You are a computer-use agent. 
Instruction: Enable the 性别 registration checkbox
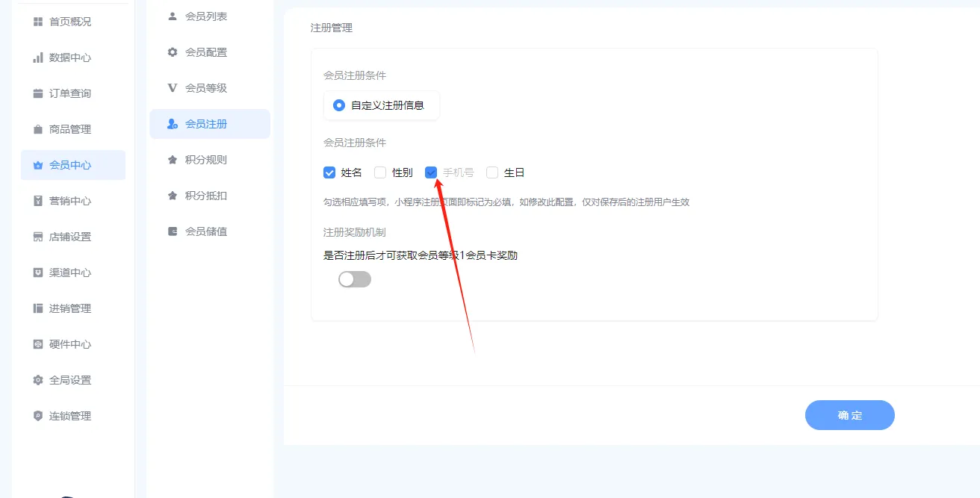379,172
